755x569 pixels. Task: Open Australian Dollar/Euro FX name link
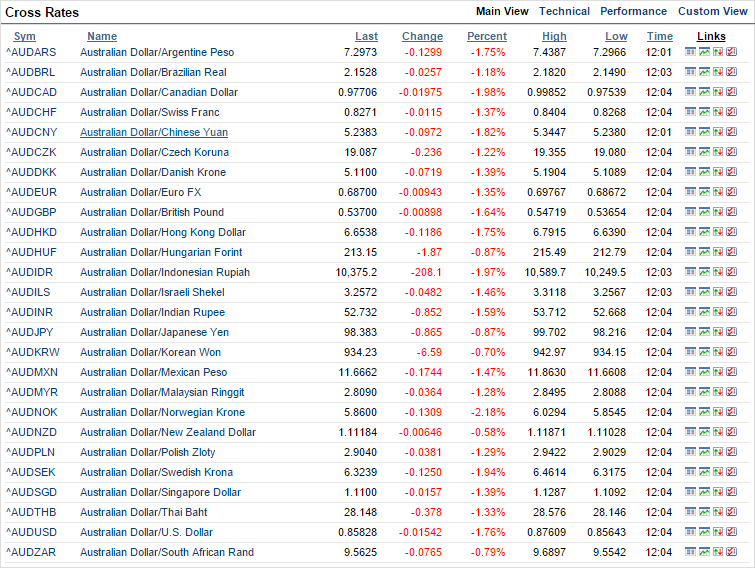tap(140, 192)
